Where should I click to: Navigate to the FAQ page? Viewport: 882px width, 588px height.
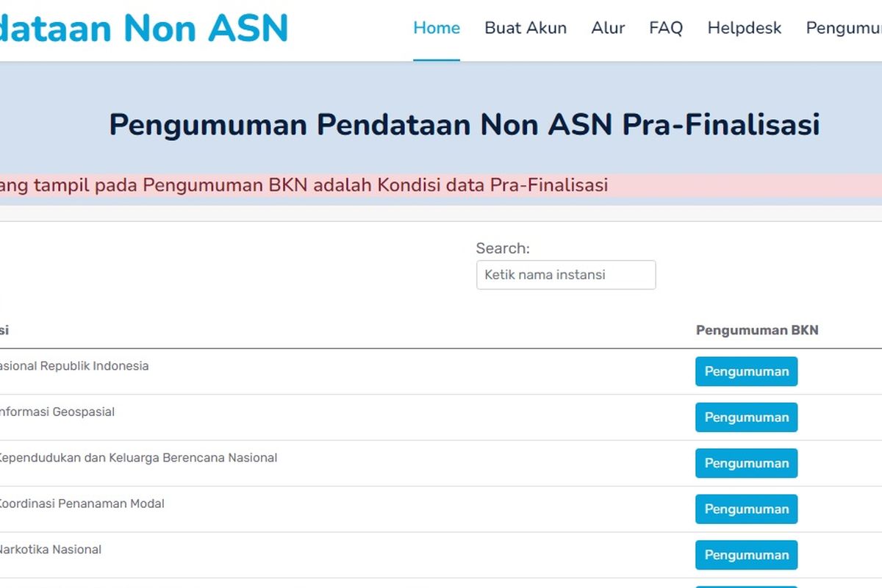666,29
